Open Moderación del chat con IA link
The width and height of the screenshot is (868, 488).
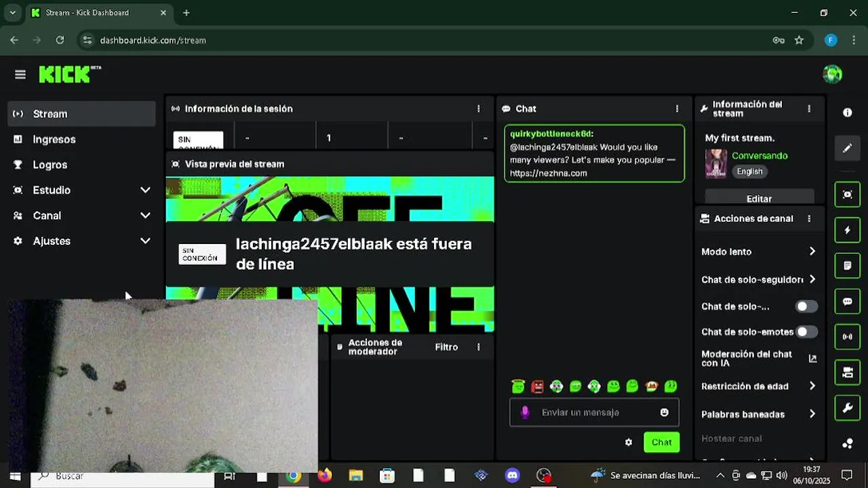759,359
